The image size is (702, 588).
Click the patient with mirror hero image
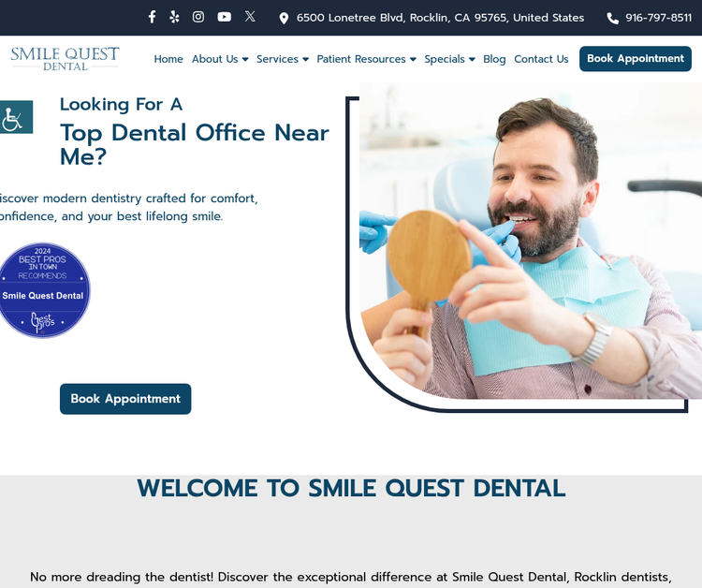tap(531, 241)
